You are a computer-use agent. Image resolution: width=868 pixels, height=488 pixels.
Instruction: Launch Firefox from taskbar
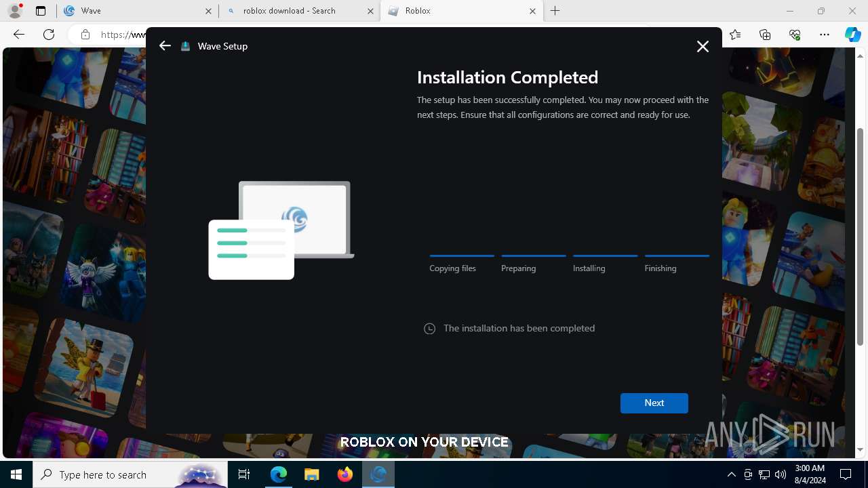pos(345,474)
